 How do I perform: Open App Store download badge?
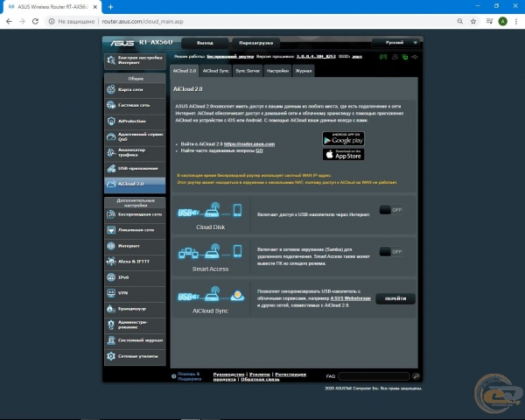(343, 154)
